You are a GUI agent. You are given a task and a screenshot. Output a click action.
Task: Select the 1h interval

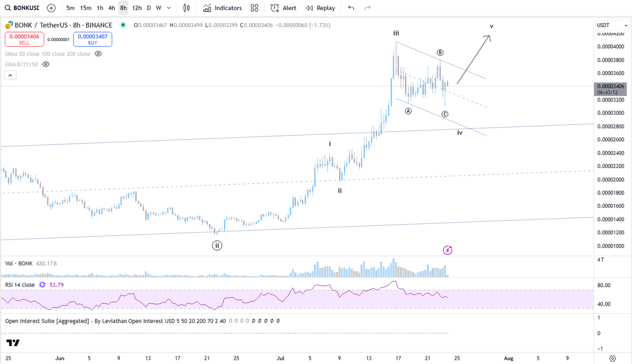100,8
